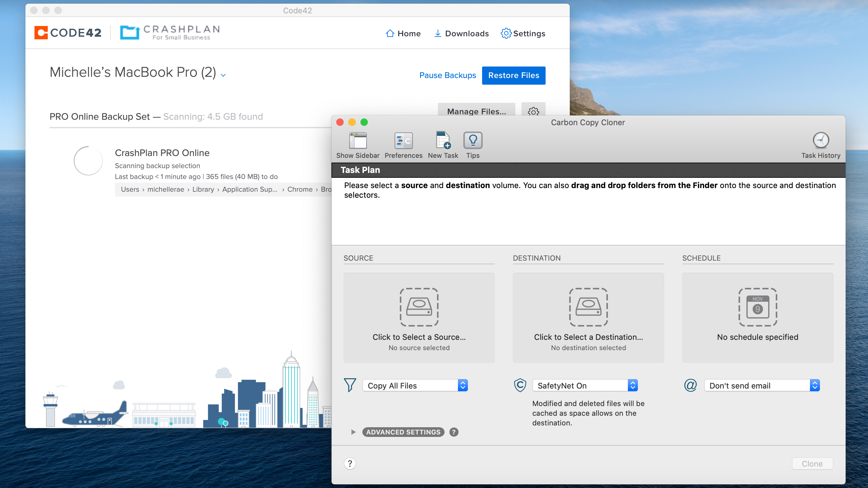
Task: Click the filter funnel icon
Action: tap(350, 385)
